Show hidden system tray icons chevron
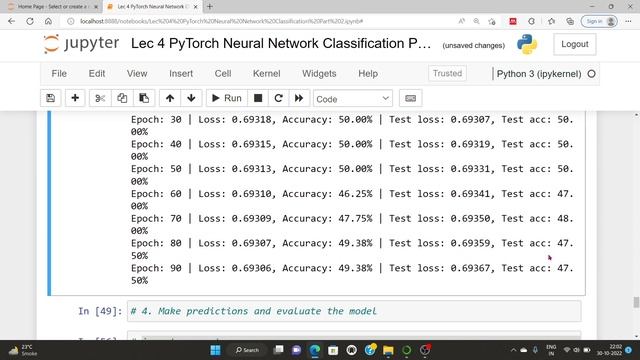This screenshot has width=640, height=360. (513, 350)
